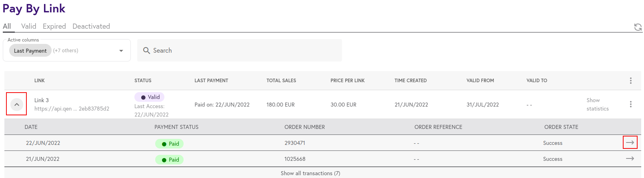644x178 pixels.
Task: Click Show all transactions (7)
Action: click(310, 173)
